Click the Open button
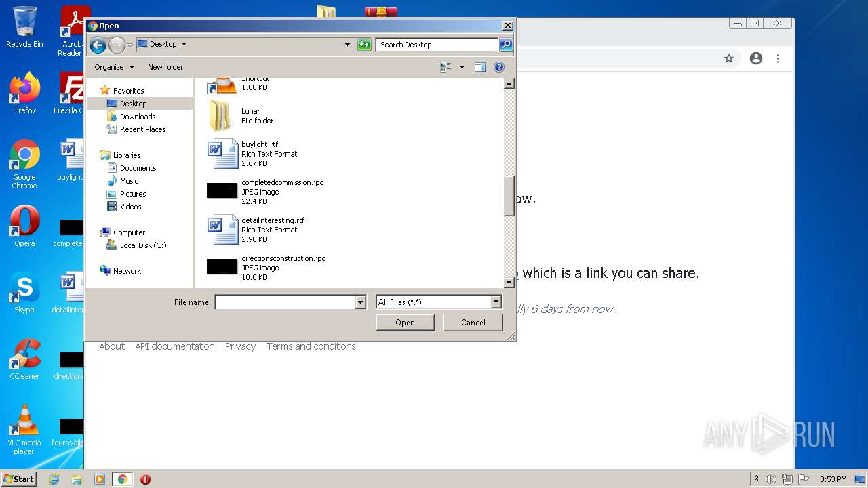This screenshot has height=488, width=868. pyautogui.click(x=405, y=323)
